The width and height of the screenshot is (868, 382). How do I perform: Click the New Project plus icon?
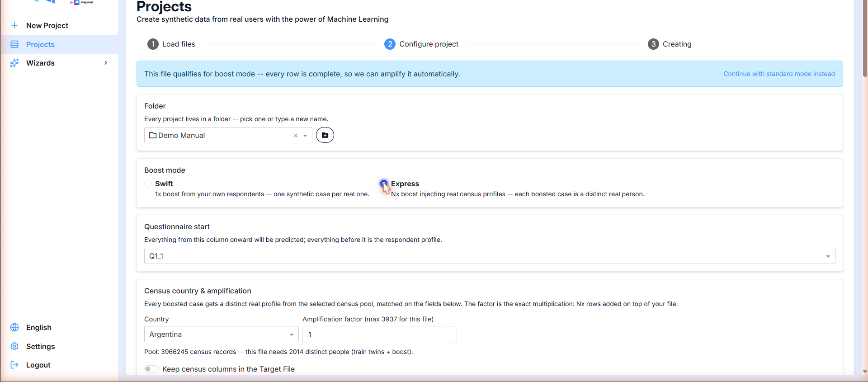click(14, 25)
